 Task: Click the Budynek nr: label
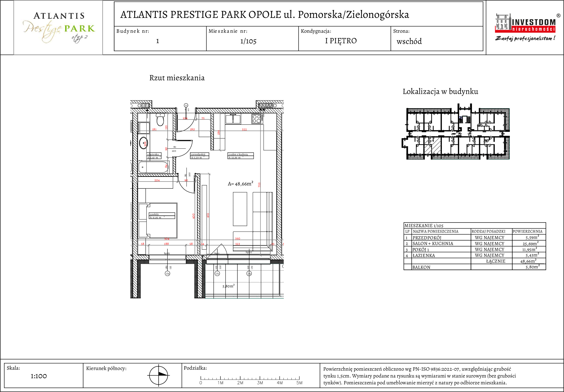[133, 31]
